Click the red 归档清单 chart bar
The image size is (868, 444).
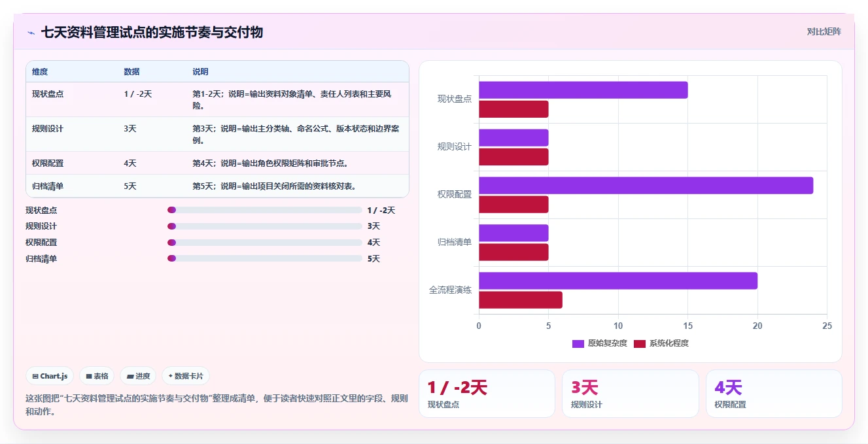[x=513, y=252]
